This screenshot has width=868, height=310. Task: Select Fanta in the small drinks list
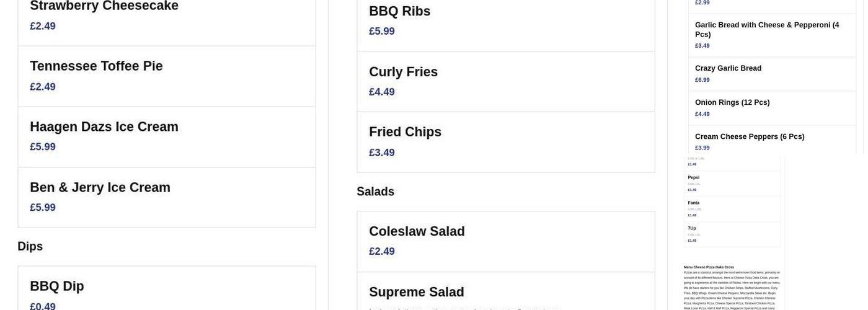click(x=694, y=203)
